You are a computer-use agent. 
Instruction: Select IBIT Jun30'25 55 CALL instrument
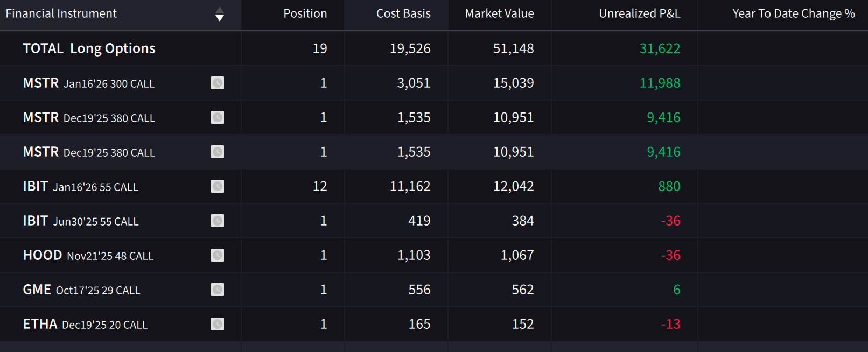(81, 221)
